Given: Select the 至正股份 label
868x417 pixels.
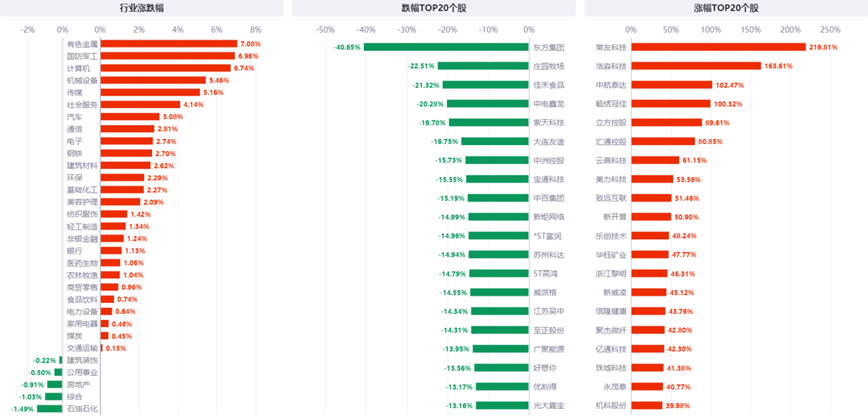Looking at the screenshot, I should pos(549,330).
